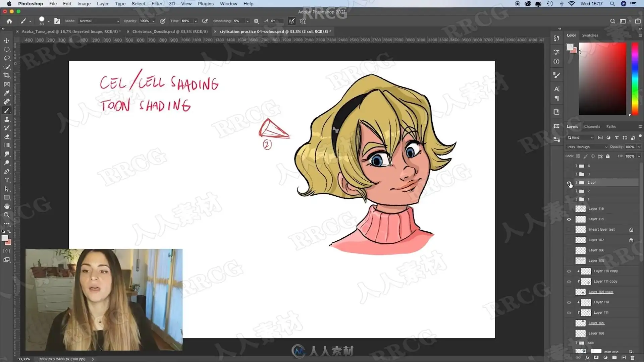Image resolution: width=644 pixels, height=362 pixels.
Task: Select the Eraser tool
Action: point(7,136)
